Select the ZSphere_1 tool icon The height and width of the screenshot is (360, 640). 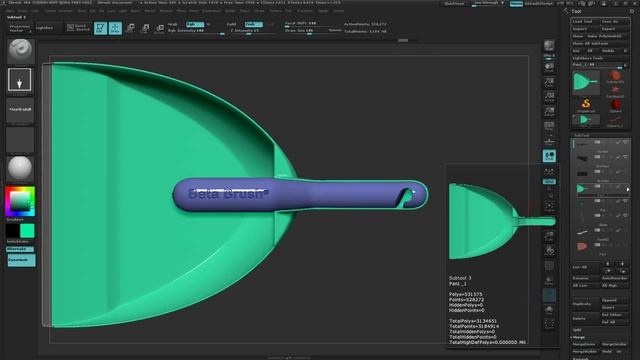pyautogui.click(x=615, y=120)
